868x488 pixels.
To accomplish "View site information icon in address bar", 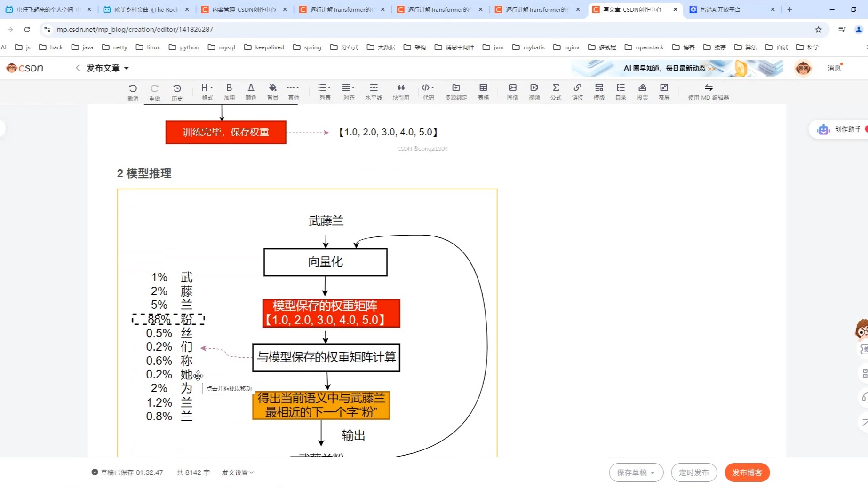I will tap(47, 29).
